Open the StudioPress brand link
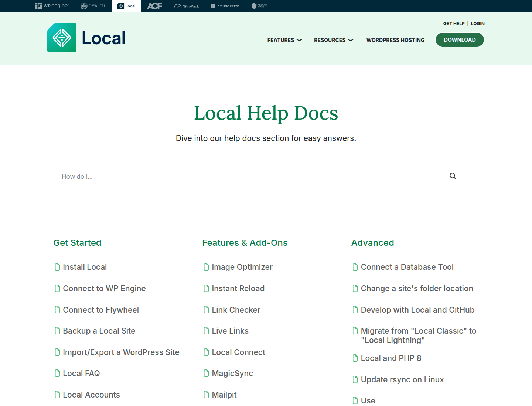The width and height of the screenshot is (532, 406). [225, 6]
